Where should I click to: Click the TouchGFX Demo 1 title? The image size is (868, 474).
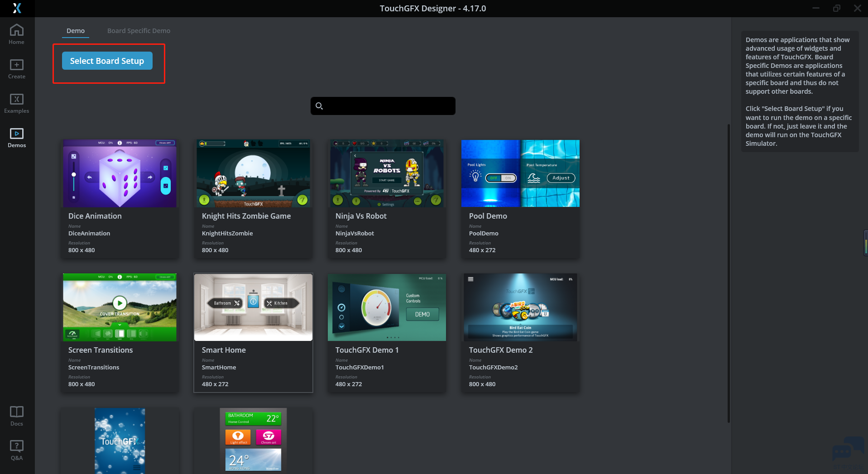[367, 350]
